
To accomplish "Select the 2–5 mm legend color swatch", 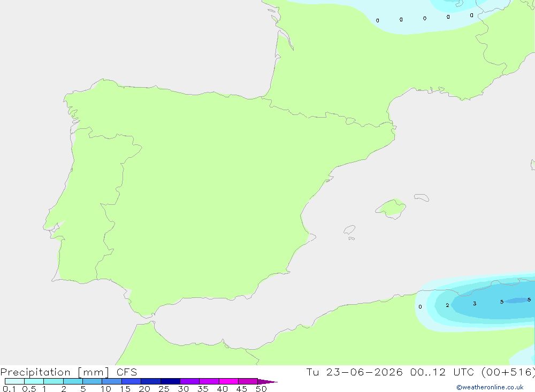I will pyautogui.click(x=73, y=381).
